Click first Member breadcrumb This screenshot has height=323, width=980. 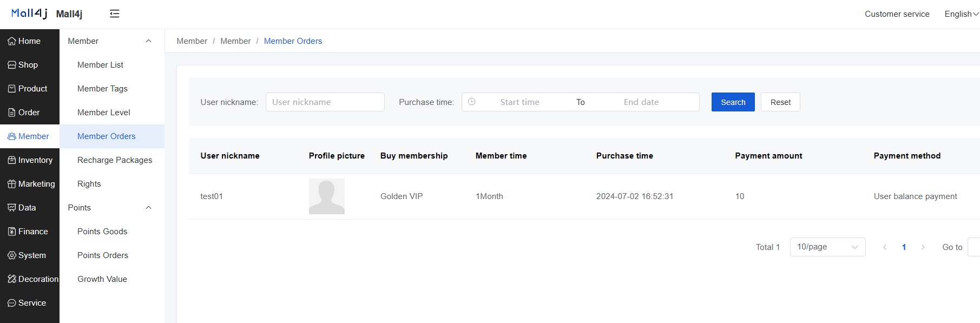coord(192,41)
